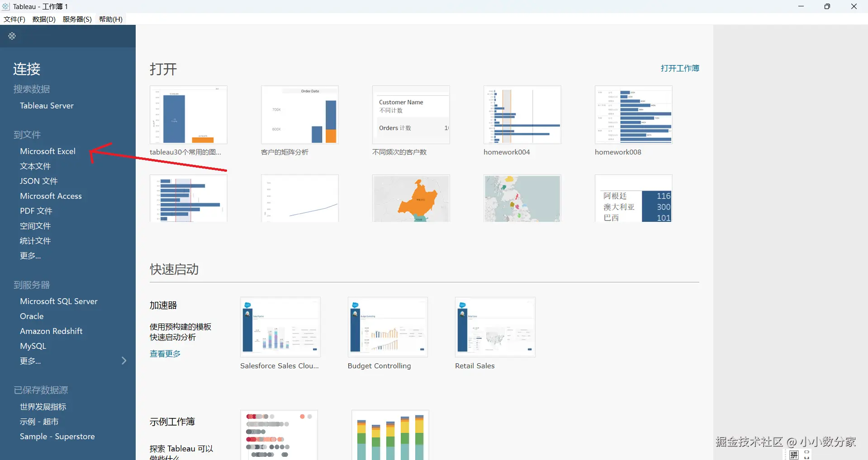
Task: Expand more server connectors chevron
Action: point(124,361)
